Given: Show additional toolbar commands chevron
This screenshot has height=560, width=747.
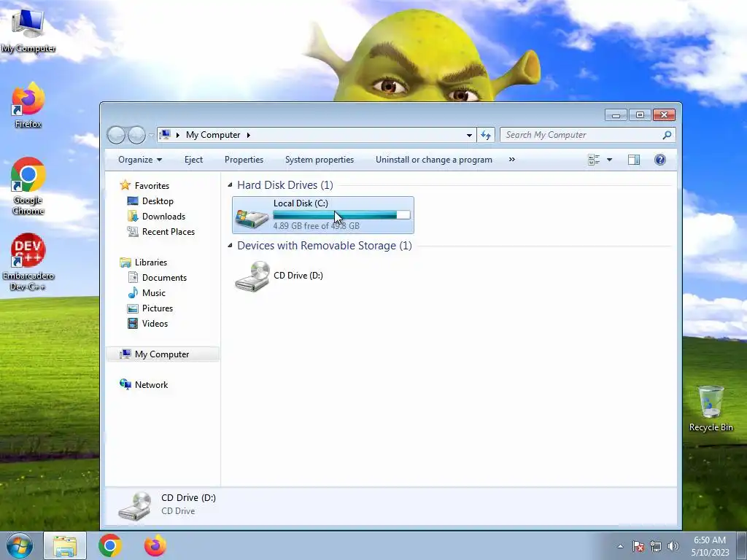Looking at the screenshot, I should [511, 159].
